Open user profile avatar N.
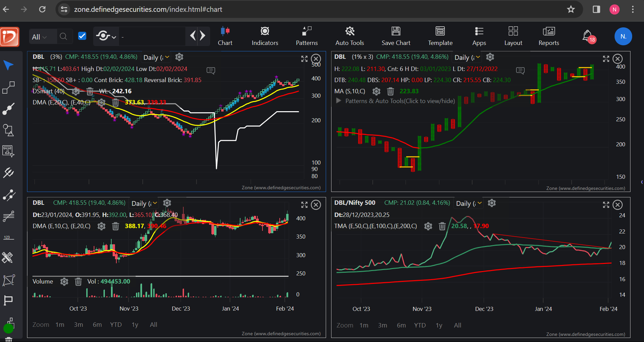The height and width of the screenshot is (342, 644). pos(623,36)
